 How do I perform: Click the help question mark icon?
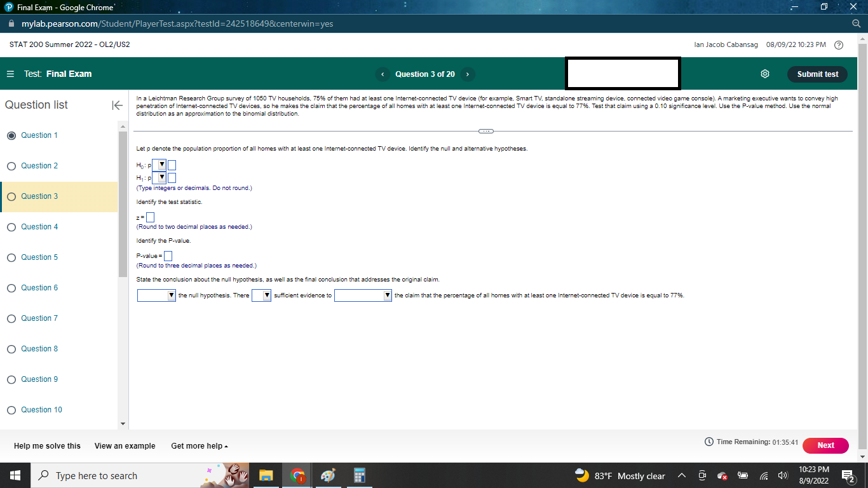[838, 44]
